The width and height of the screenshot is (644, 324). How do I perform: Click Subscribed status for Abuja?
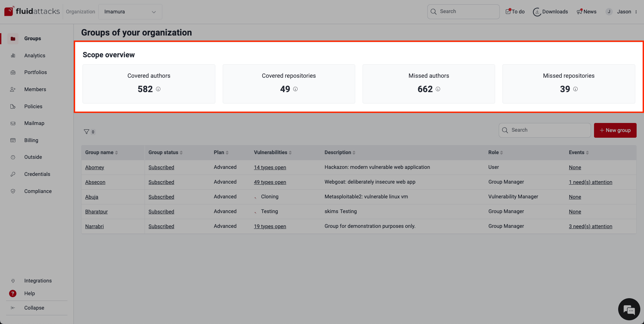tap(161, 197)
